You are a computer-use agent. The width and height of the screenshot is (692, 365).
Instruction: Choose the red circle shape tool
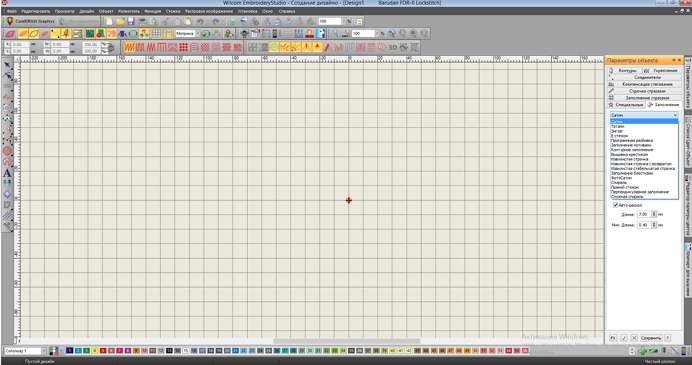coord(7,151)
